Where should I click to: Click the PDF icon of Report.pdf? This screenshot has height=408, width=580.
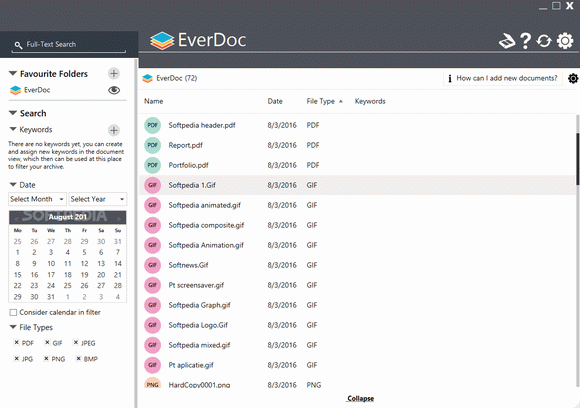pyautogui.click(x=152, y=145)
